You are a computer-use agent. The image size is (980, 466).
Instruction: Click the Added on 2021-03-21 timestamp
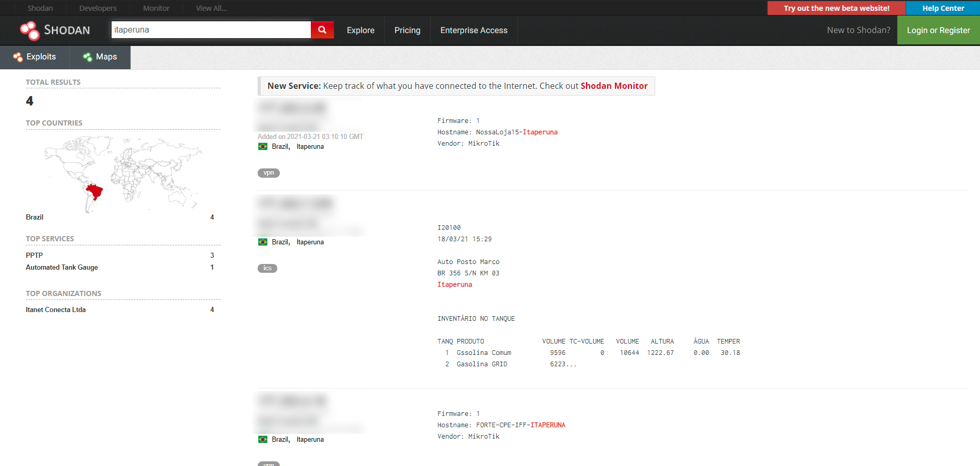coord(310,137)
